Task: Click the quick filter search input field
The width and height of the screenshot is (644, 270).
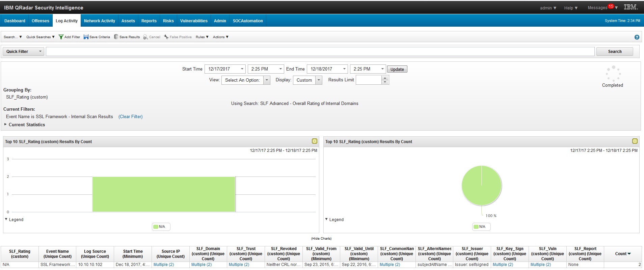Action: pos(320,52)
